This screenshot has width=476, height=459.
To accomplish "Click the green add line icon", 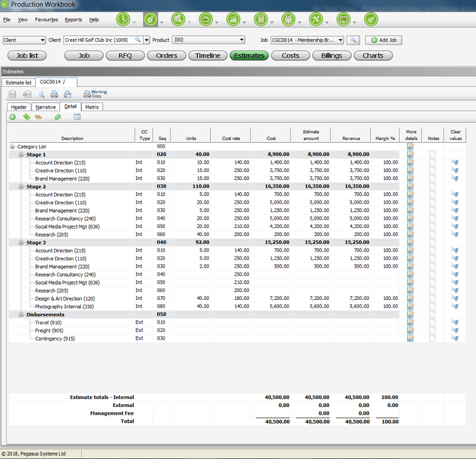I will (x=12, y=117).
